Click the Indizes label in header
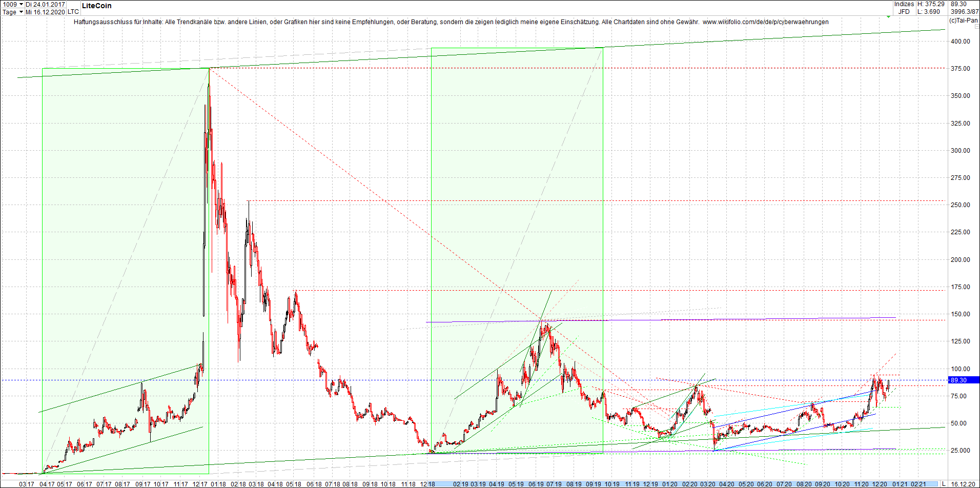The image size is (980, 488). click(904, 4)
